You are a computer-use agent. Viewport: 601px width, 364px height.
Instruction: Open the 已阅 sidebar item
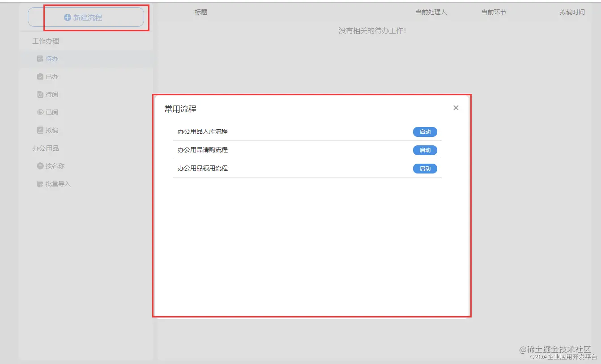(x=86, y=112)
